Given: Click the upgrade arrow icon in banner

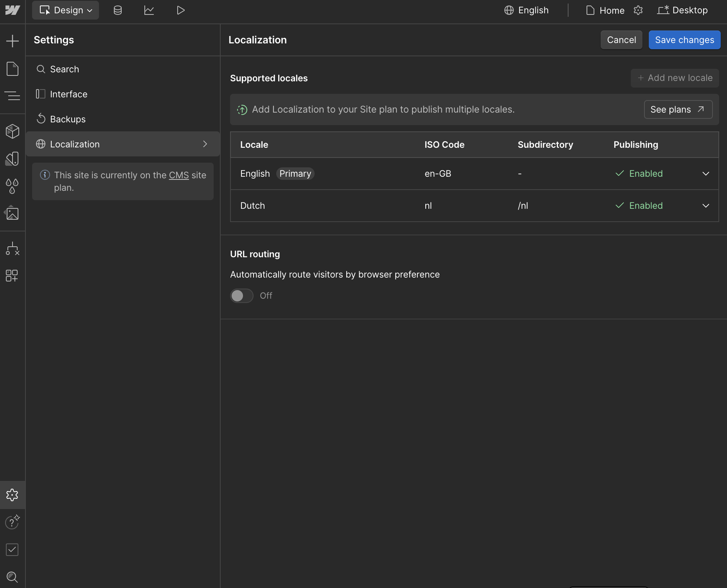Looking at the screenshot, I should (x=242, y=110).
